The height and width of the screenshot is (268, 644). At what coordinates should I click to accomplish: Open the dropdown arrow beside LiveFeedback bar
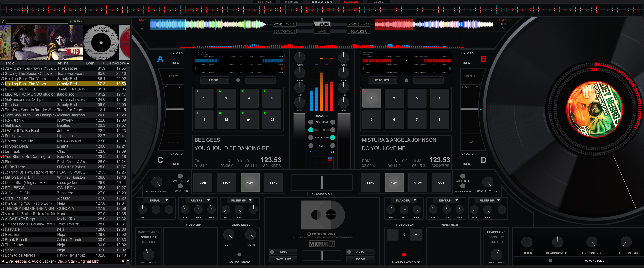pos(128,261)
